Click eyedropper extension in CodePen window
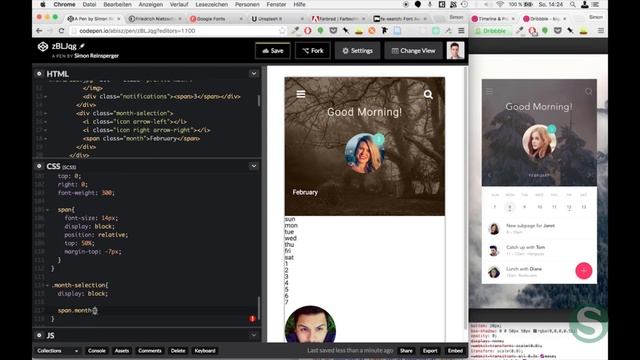The image size is (640, 360). pyautogui.click(x=295, y=31)
